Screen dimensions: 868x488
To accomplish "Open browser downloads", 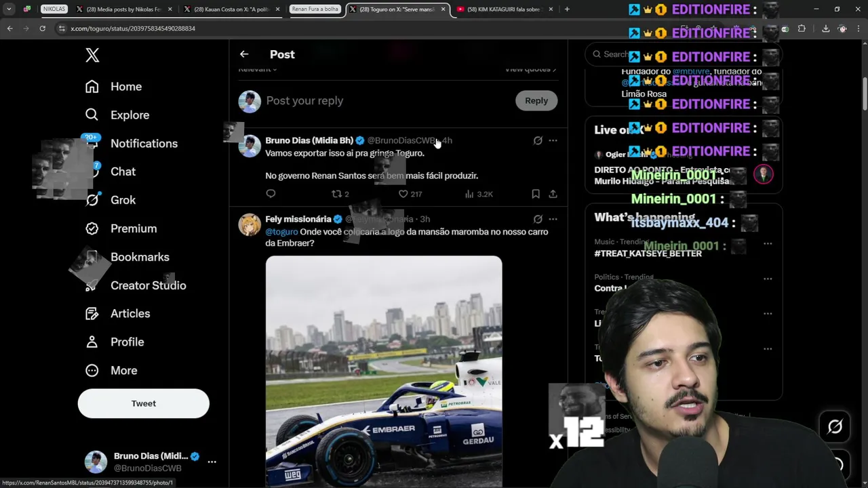I will tap(825, 28).
